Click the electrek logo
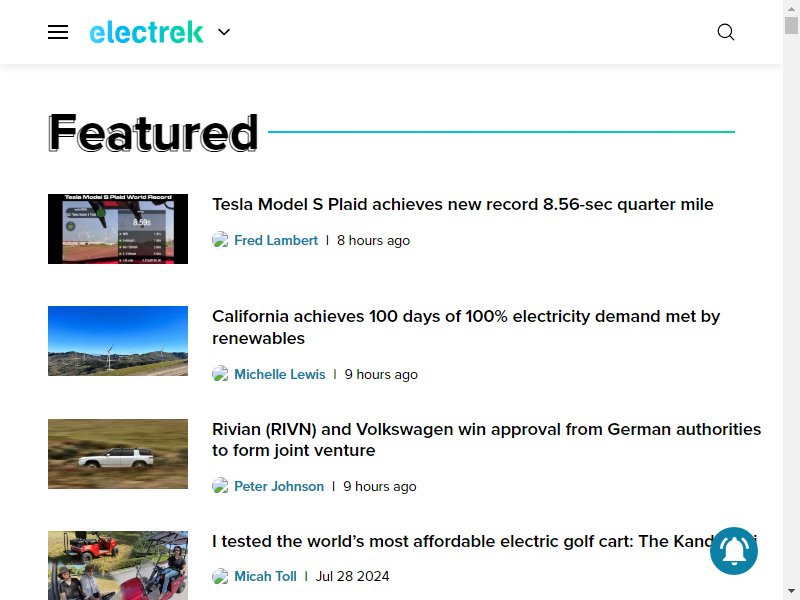 (146, 32)
